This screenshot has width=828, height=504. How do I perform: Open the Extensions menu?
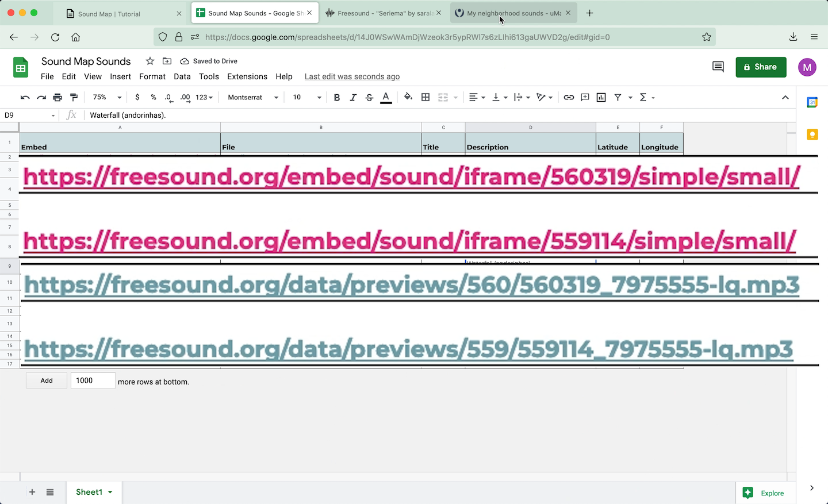point(247,76)
